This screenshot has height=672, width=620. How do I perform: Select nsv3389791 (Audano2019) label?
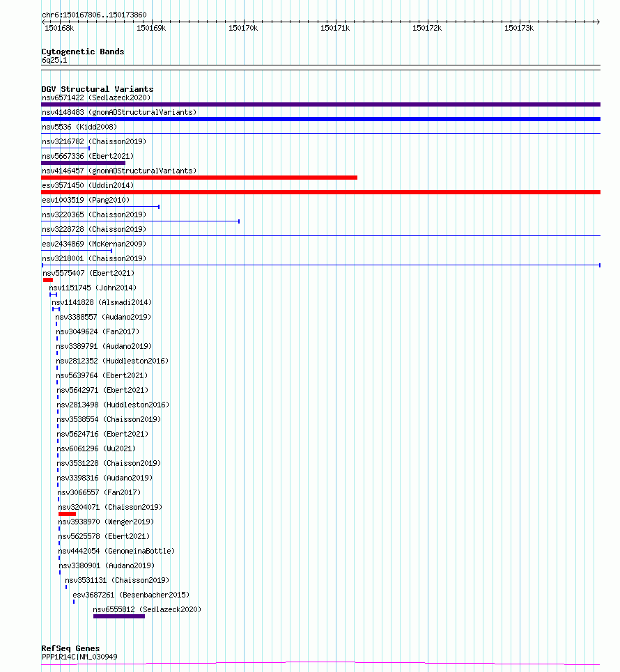(x=104, y=346)
